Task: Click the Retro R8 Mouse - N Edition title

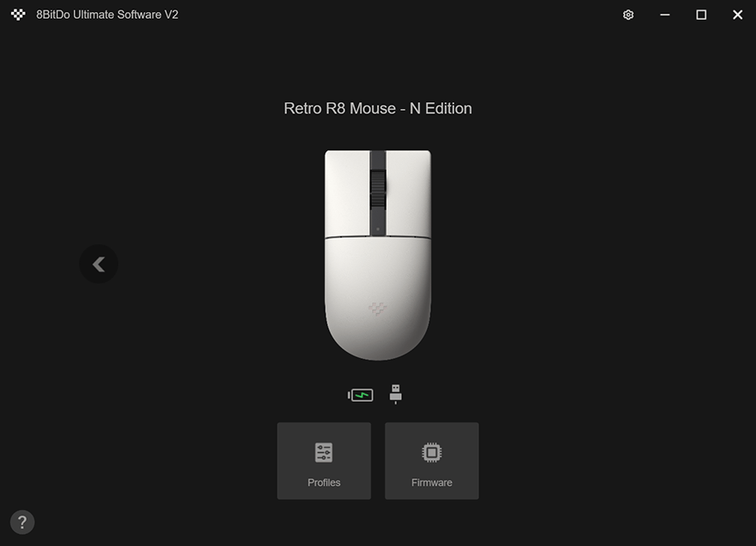Action: tap(377, 108)
